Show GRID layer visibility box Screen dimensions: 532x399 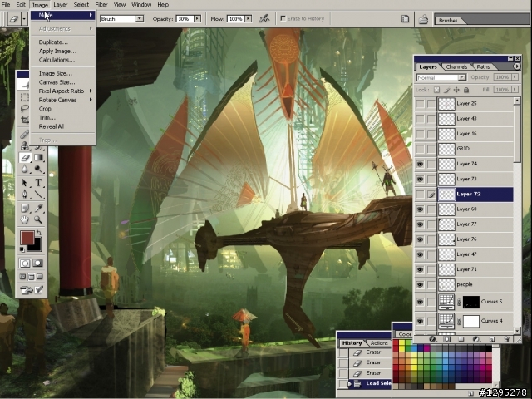pyautogui.click(x=420, y=149)
